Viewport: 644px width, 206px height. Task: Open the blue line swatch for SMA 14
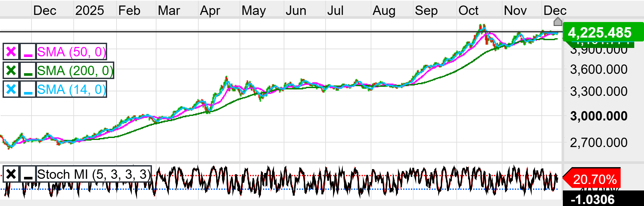click(x=28, y=89)
